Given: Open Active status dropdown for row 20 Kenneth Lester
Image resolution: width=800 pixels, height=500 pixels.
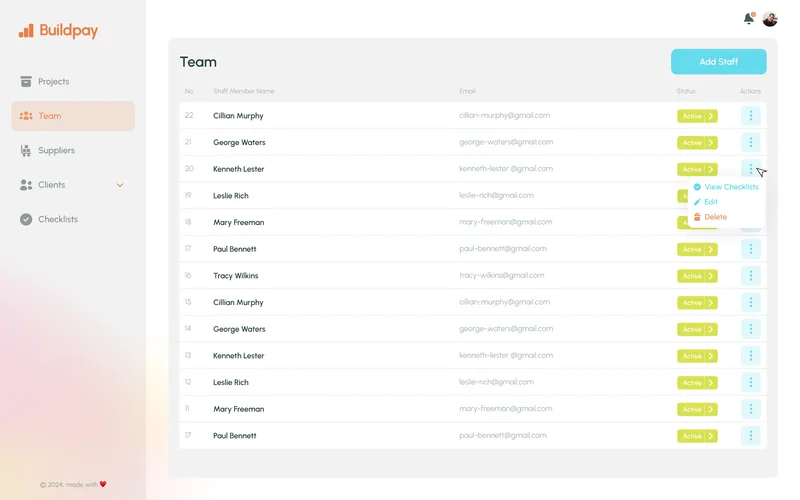Looking at the screenshot, I should pos(697,169).
